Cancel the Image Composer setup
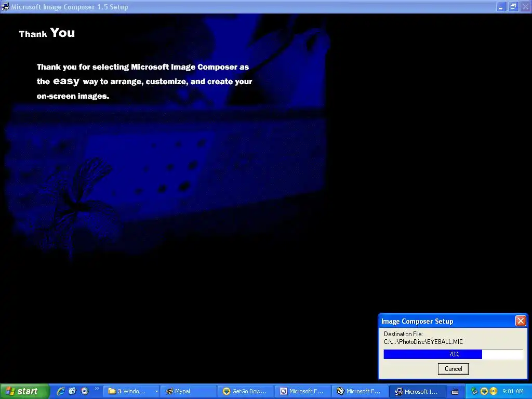This screenshot has width=532, height=399. pos(453,369)
